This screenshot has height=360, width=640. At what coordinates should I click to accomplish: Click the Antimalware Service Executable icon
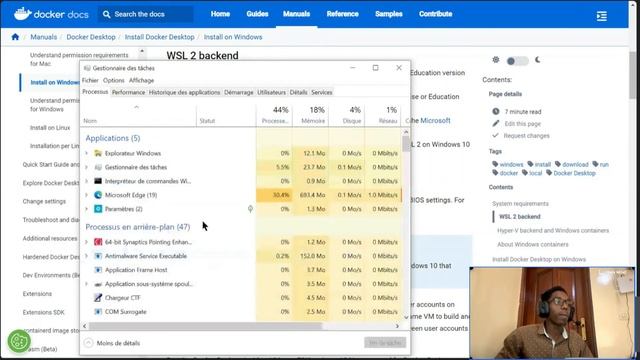[x=98, y=256]
